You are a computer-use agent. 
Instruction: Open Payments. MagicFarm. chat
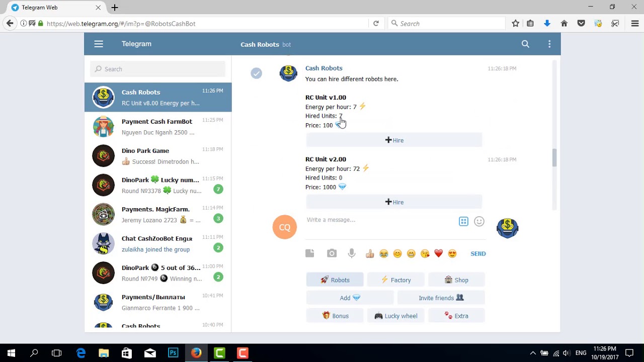tap(158, 214)
